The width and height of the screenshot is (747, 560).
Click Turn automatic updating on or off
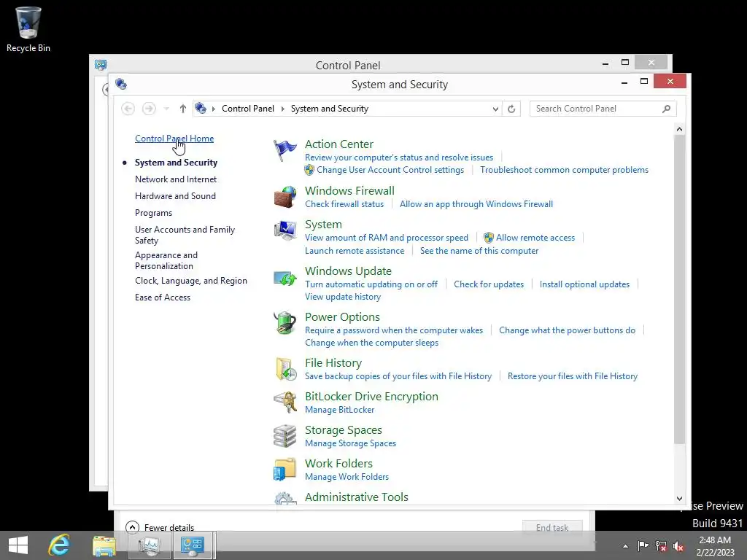[x=371, y=284]
